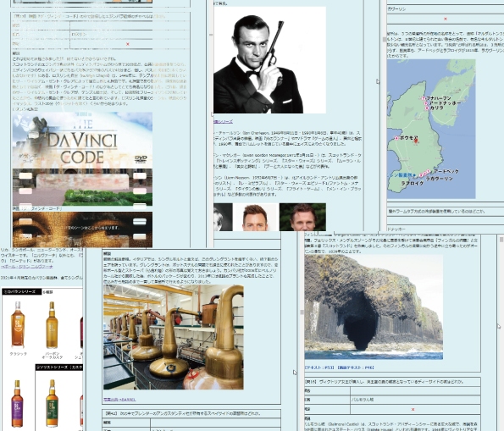The image size is (504, 431).
Task: Click the scrollbar thumb at far right edge
Action: point(501,240)
